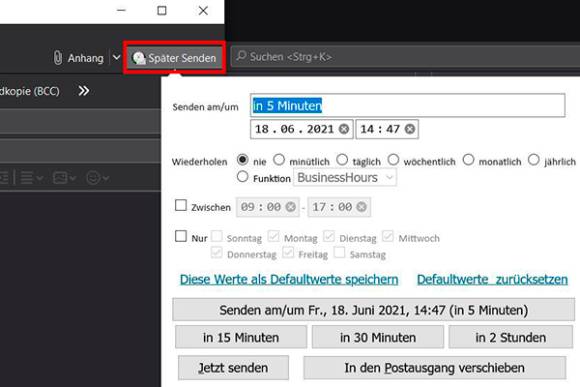This screenshot has height=387, width=580.
Task: Click the Blindkopie (BCC) label
Action: pyautogui.click(x=30, y=91)
